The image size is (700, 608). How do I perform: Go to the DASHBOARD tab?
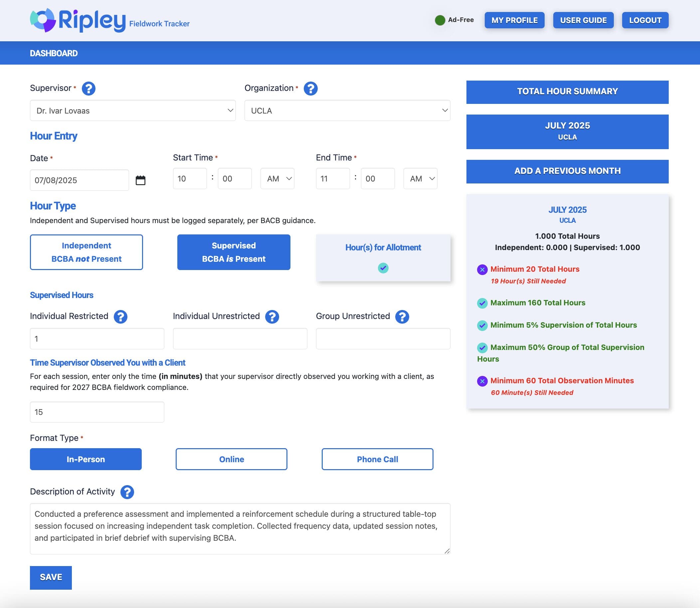tap(54, 53)
